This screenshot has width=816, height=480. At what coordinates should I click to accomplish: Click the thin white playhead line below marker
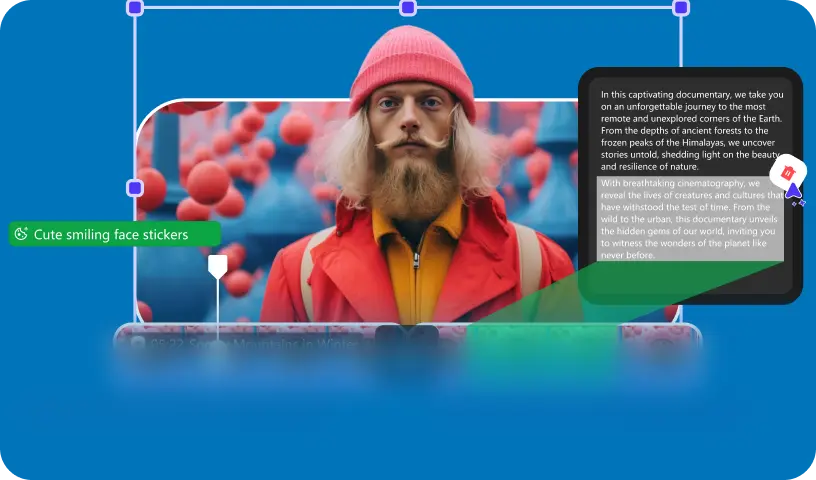pyautogui.click(x=217, y=310)
